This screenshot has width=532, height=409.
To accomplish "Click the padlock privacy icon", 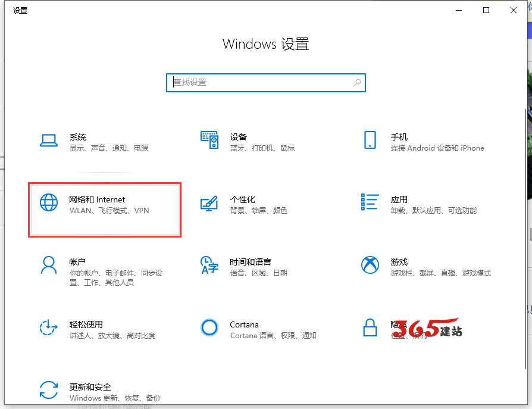I will click(x=370, y=327).
